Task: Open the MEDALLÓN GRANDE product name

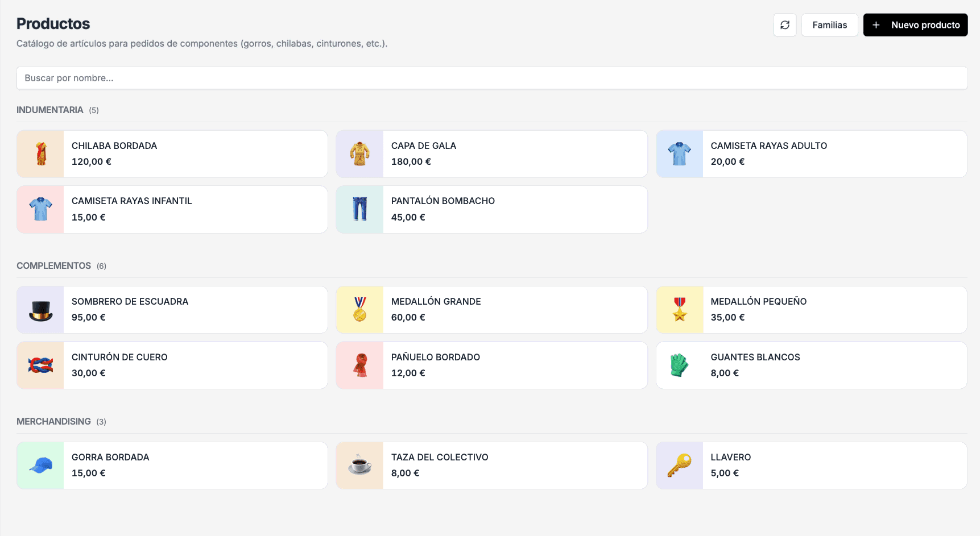Action: coord(436,301)
